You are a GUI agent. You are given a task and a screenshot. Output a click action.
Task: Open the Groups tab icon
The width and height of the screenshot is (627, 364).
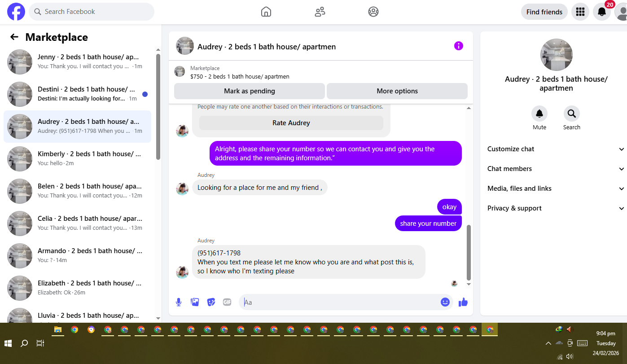(x=373, y=12)
